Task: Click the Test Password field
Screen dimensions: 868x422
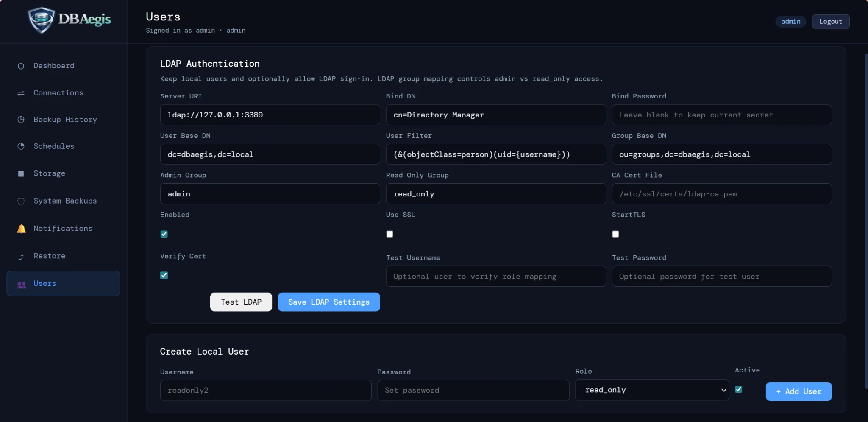Action: coord(722,277)
